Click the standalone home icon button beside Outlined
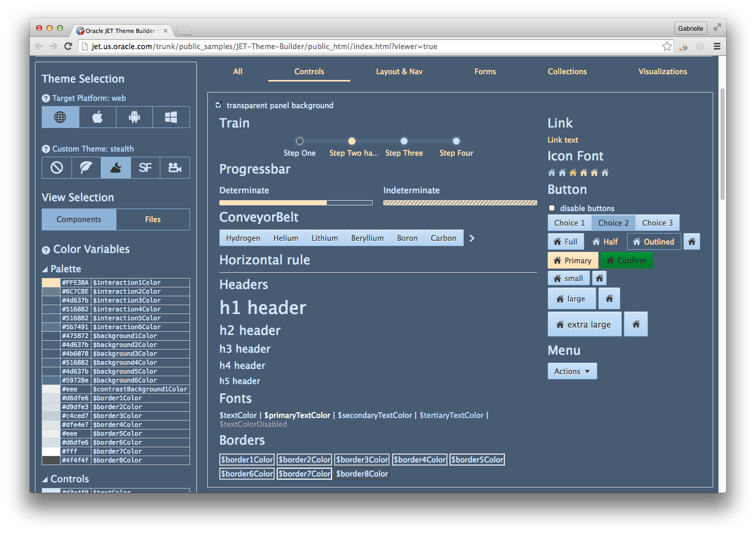Screen dimensions: 756x534 [x=691, y=241]
